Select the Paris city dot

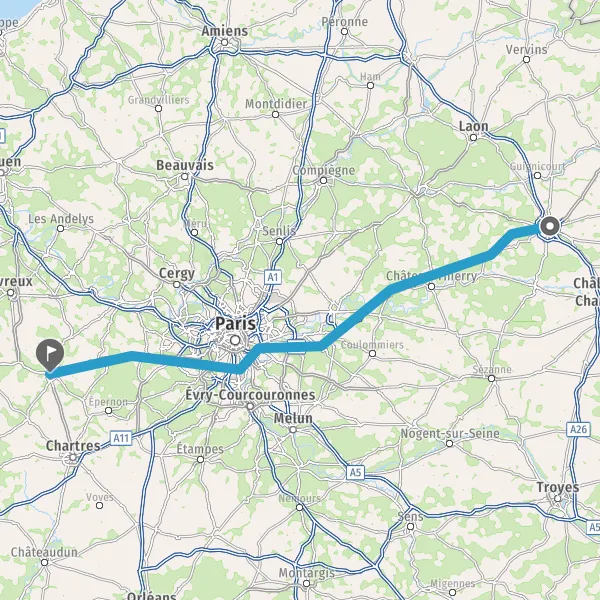pos(235,340)
